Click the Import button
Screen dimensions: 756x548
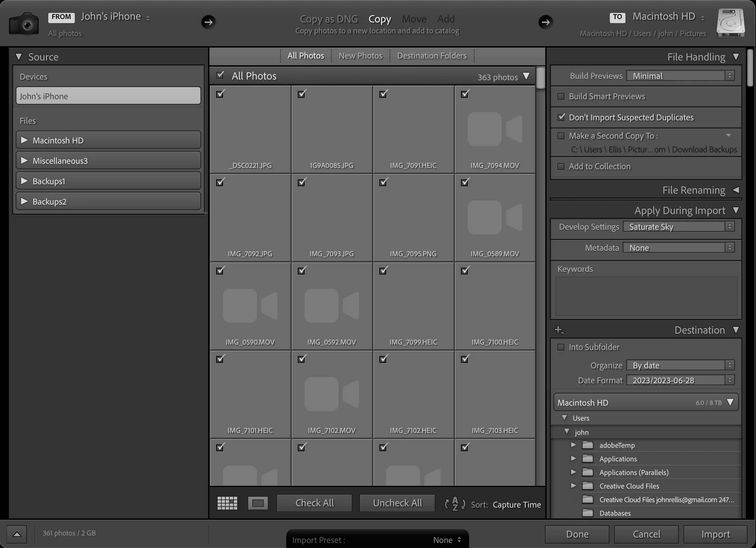pos(716,534)
